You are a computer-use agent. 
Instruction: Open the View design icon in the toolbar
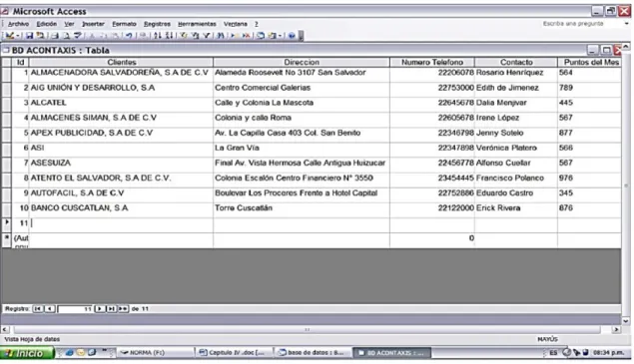pos(10,36)
